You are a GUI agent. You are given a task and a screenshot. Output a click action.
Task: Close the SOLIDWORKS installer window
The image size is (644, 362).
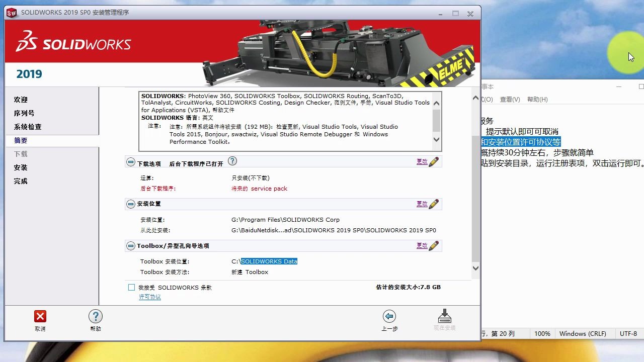470,13
